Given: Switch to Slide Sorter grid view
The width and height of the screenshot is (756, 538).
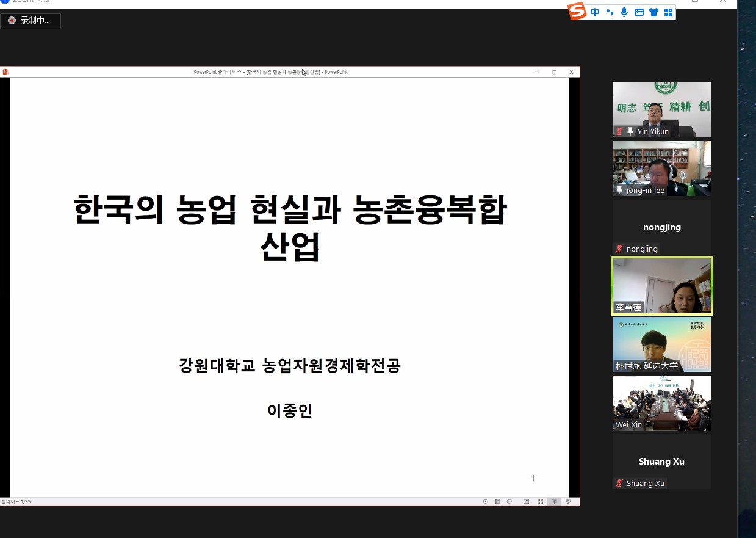Looking at the screenshot, I should pyautogui.click(x=540, y=501).
